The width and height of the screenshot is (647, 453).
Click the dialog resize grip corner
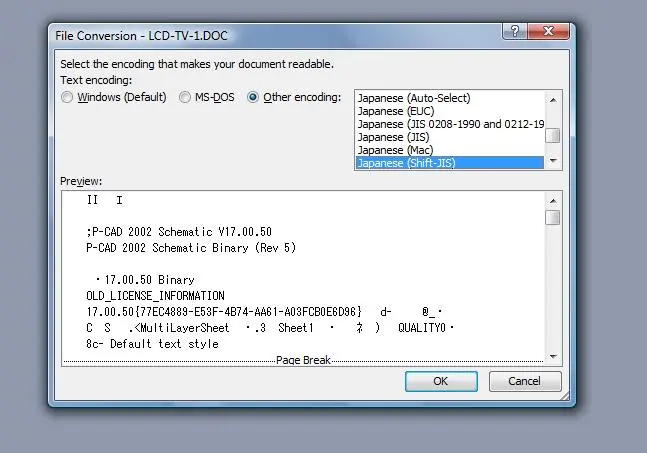coord(565,396)
